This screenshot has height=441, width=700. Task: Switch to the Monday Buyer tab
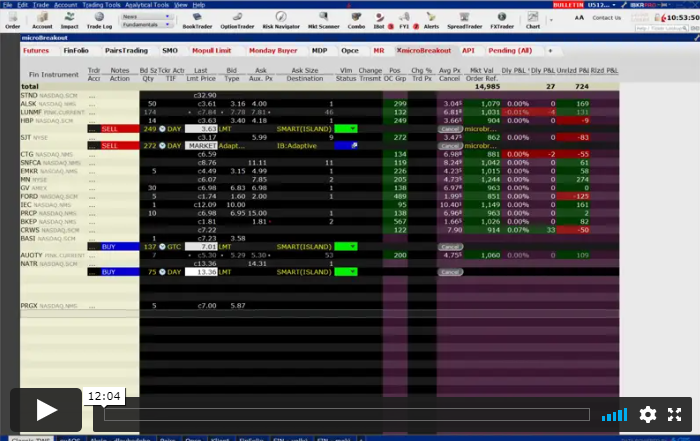pyautogui.click(x=273, y=50)
